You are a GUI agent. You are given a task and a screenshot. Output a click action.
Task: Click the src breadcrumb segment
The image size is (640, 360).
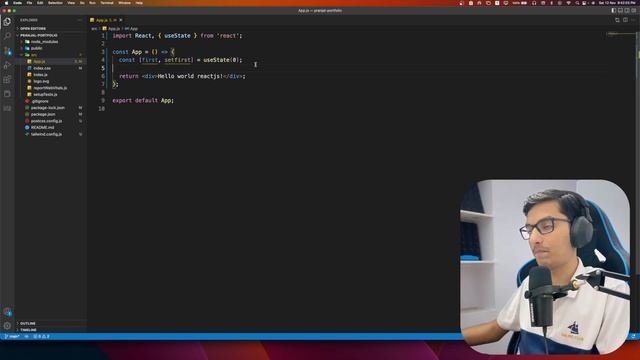click(x=94, y=29)
